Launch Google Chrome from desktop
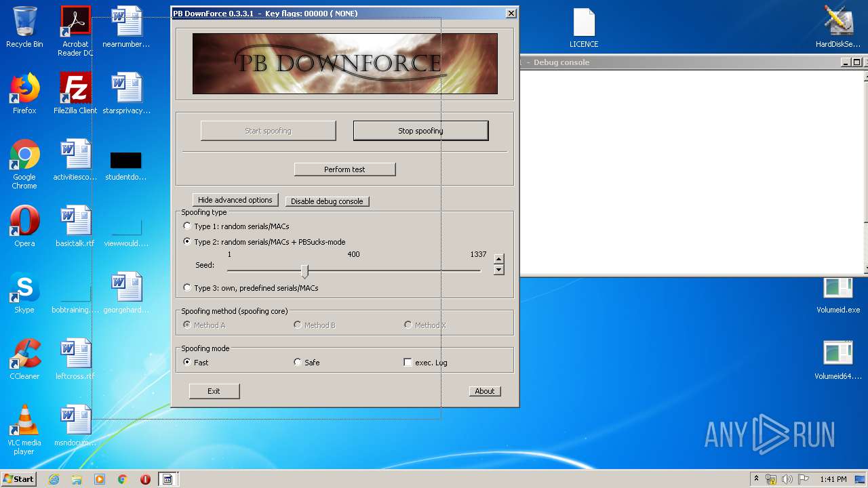This screenshot has width=868, height=488. coord(24,164)
